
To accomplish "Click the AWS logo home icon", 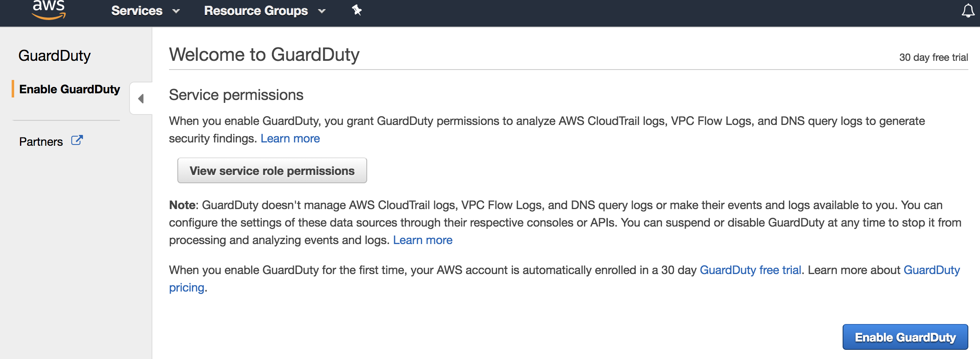I will [49, 10].
